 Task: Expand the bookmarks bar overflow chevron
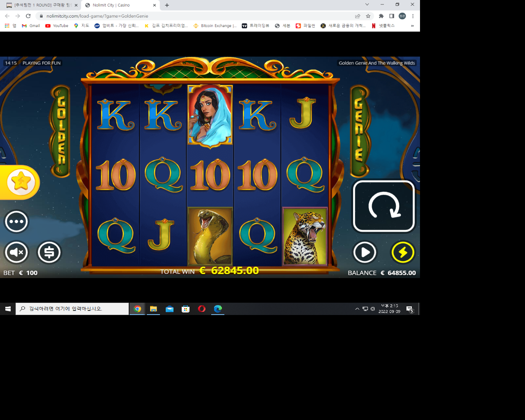pos(412,25)
